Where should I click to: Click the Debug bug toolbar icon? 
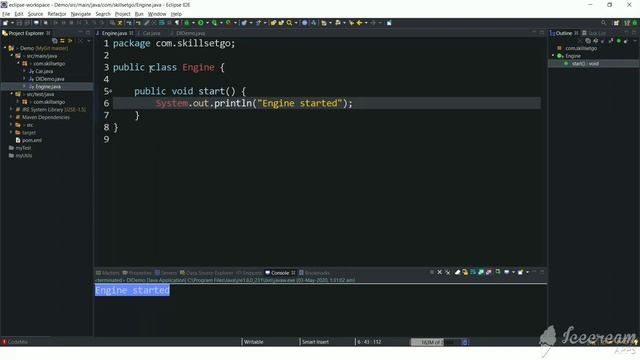pyautogui.click(x=187, y=23)
